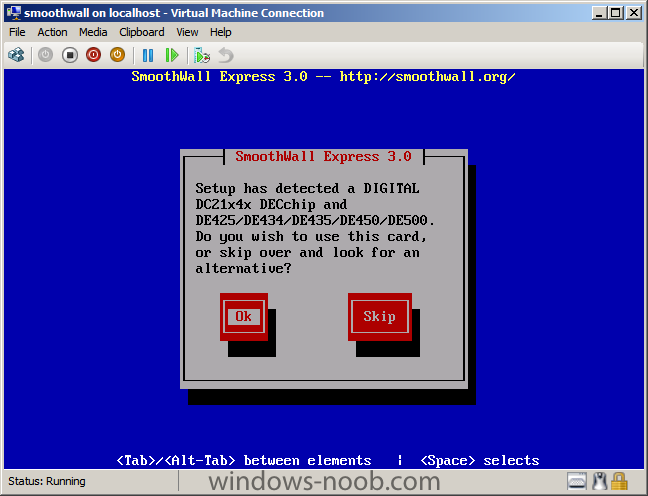Maximize the Virtual Machine Connection window
Image resolution: width=648 pixels, height=496 pixels.
coord(616,13)
